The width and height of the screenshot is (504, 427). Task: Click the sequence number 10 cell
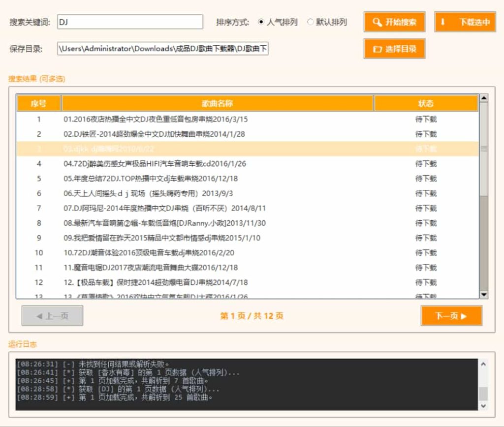tap(39, 253)
